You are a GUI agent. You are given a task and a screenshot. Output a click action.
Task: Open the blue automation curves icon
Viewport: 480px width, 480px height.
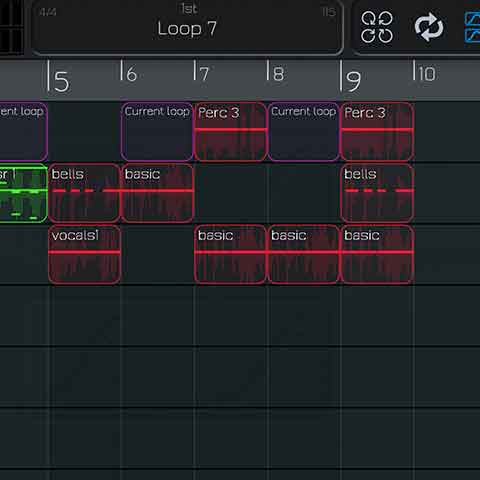pos(473,27)
